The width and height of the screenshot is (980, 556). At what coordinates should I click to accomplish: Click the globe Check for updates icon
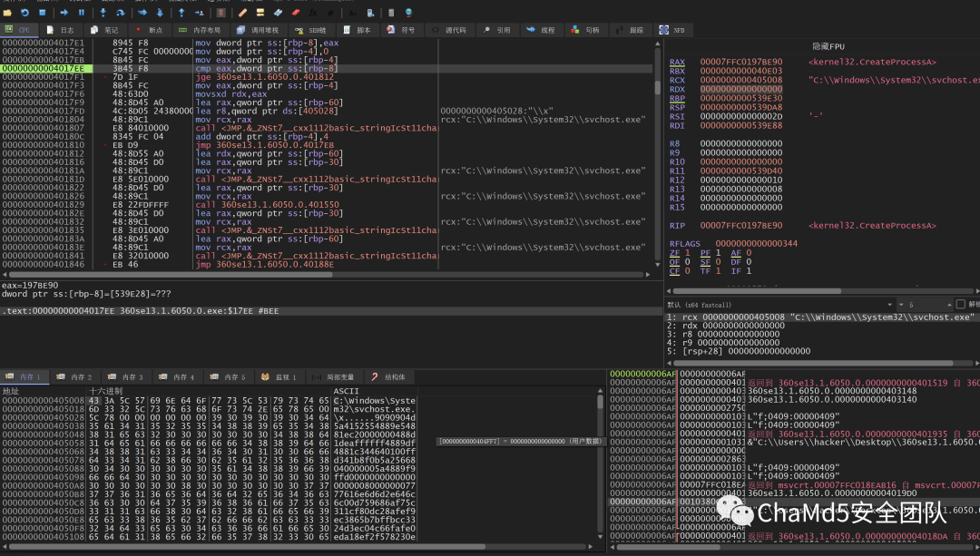click(408, 13)
